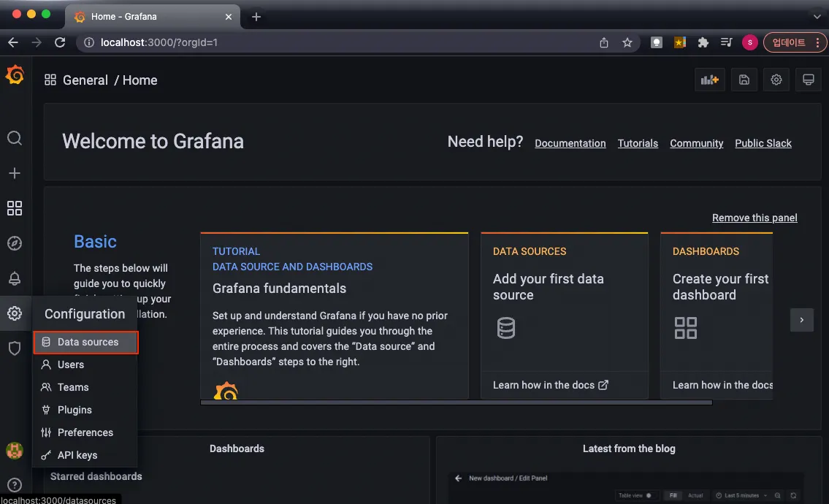Open the Grafana logo home menu
The width and height of the screenshot is (829, 504).
tap(15, 75)
